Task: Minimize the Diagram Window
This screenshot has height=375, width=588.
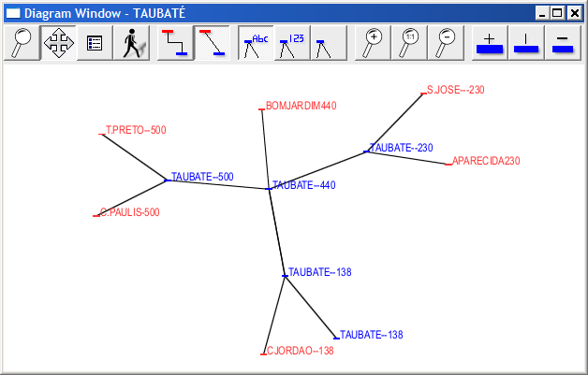Action: click(542, 13)
